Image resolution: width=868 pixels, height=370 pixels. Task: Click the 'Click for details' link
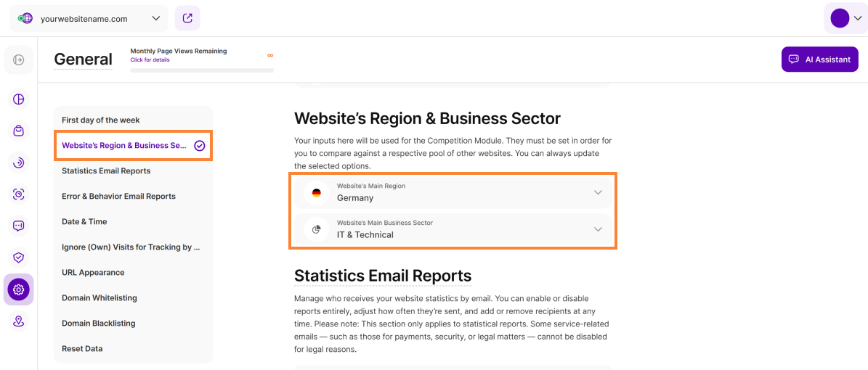pyautogui.click(x=150, y=60)
